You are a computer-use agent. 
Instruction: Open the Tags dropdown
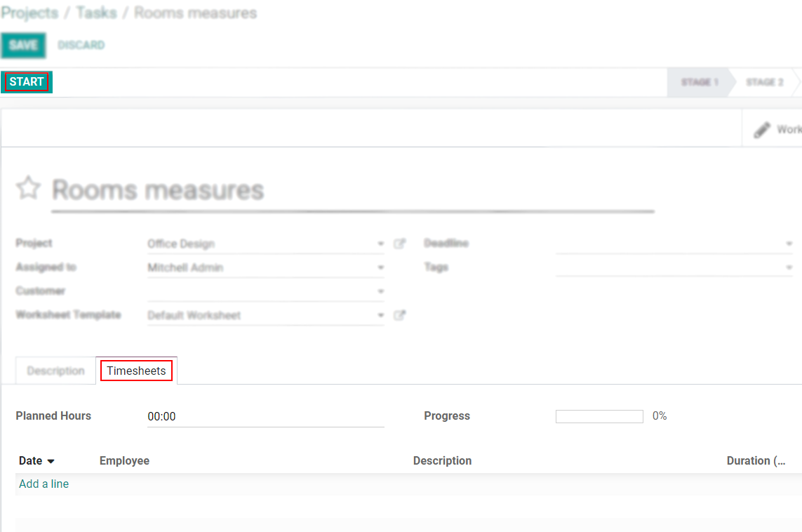pyautogui.click(x=789, y=267)
